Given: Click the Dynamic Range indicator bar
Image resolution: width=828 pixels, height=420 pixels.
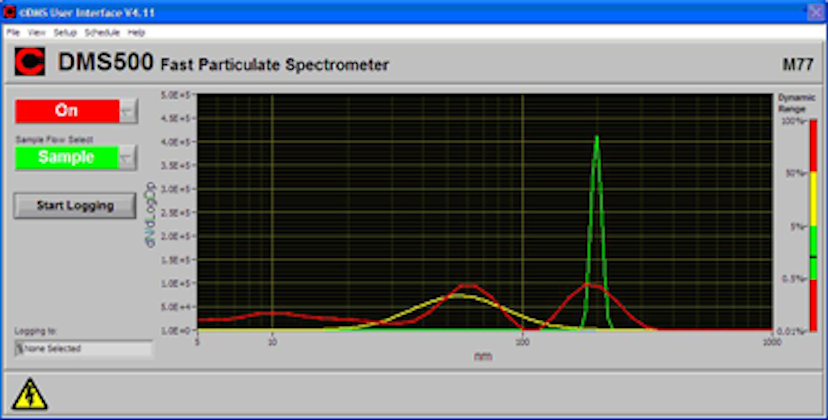Looking at the screenshot, I should pyautogui.click(x=813, y=226).
